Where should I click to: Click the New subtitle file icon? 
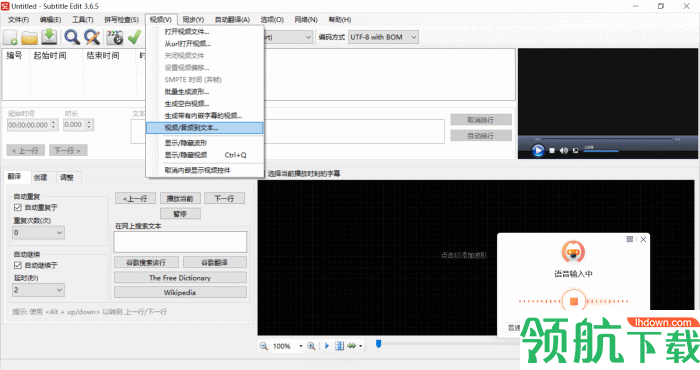pyautogui.click(x=10, y=37)
